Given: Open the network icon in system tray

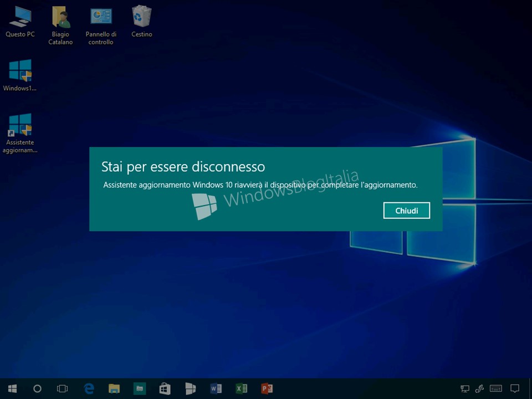Looking at the screenshot, I should click(x=464, y=388).
